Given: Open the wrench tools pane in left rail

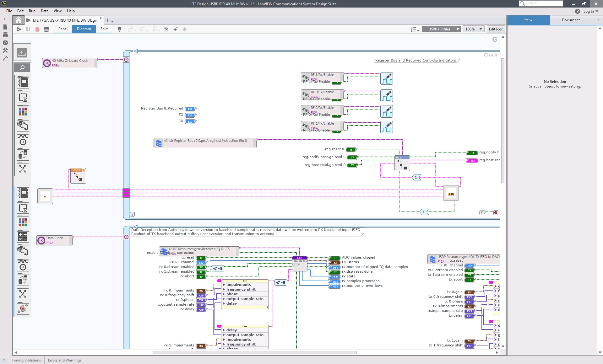Looking at the screenshot, I should coord(5,50).
